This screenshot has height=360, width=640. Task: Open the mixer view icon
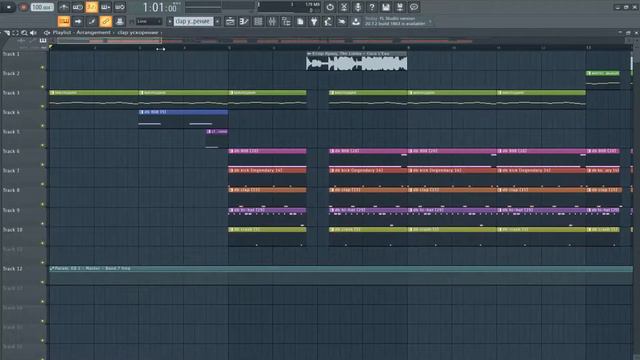(272, 21)
